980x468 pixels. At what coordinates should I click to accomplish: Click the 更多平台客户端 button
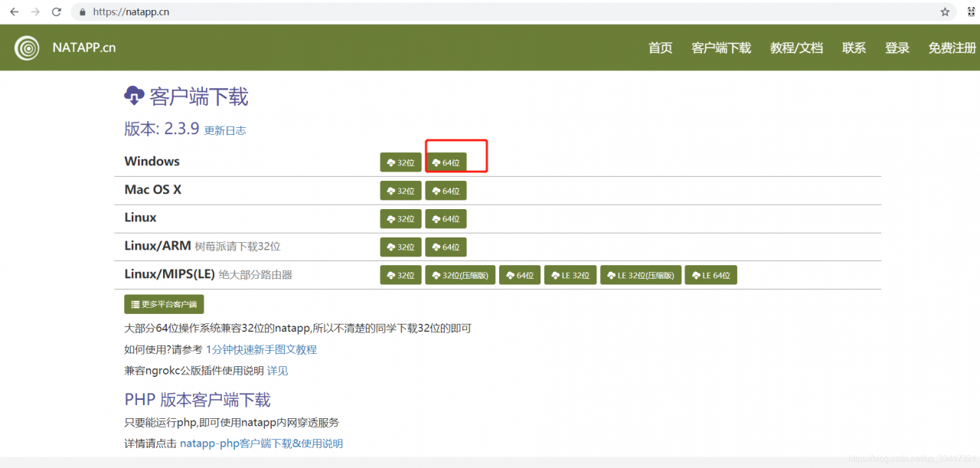(164, 304)
